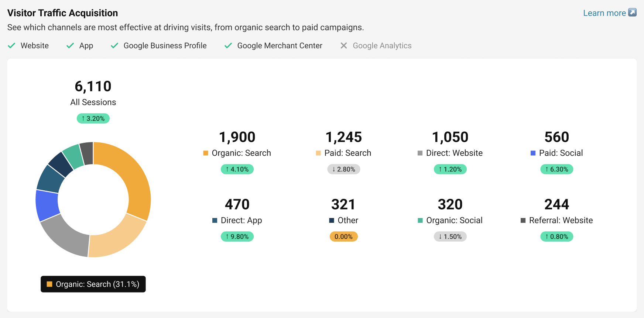Click the Direct: App legend color square
This screenshot has height=318, width=644.
[x=215, y=221]
